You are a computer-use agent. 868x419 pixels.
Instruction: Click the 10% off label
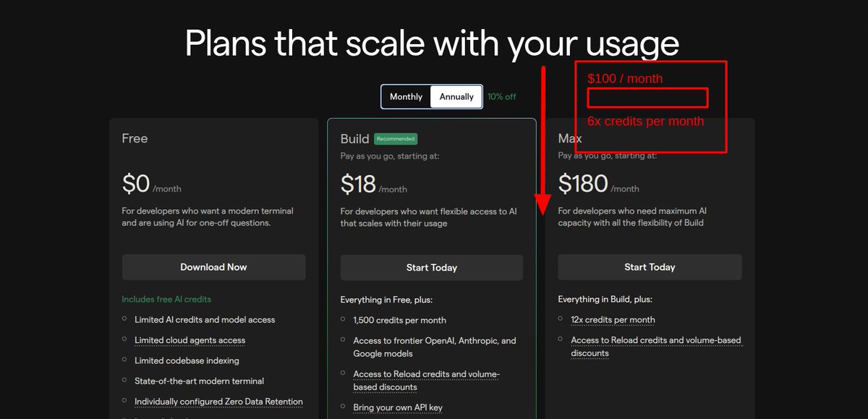[x=502, y=96]
